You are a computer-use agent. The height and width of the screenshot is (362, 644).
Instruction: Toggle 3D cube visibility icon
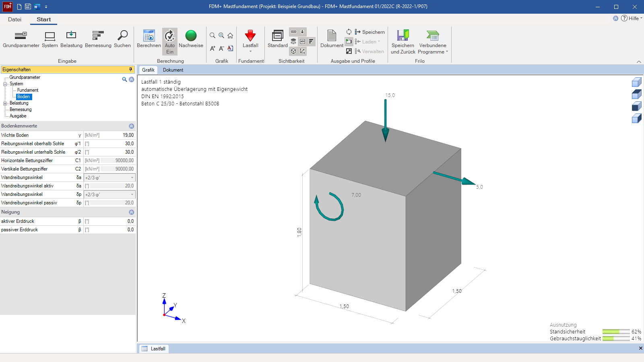293,51
